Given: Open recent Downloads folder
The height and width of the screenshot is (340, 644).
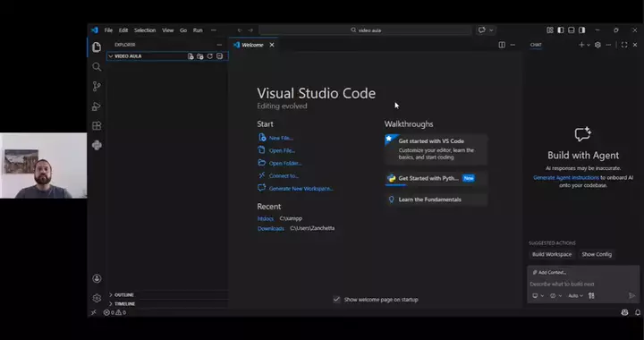Looking at the screenshot, I should [271, 228].
